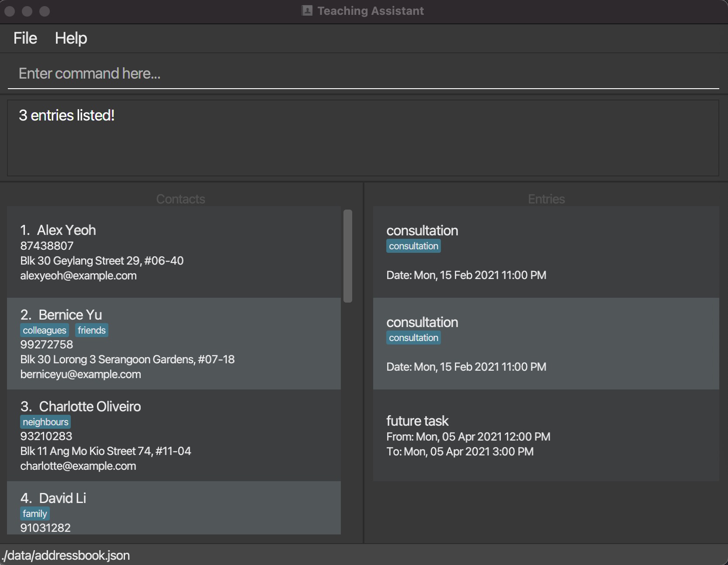
Task: Click the 3 entries listed! result message
Action: point(67,115)
